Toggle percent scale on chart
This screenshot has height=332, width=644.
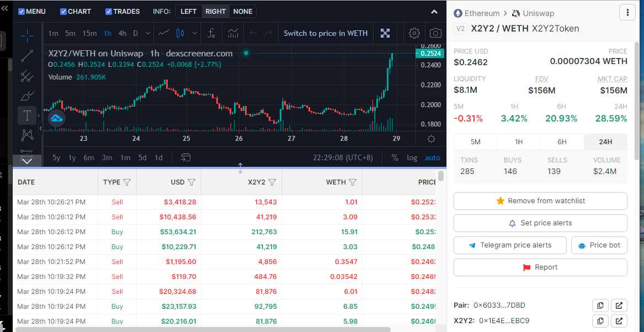coord(395,158)
